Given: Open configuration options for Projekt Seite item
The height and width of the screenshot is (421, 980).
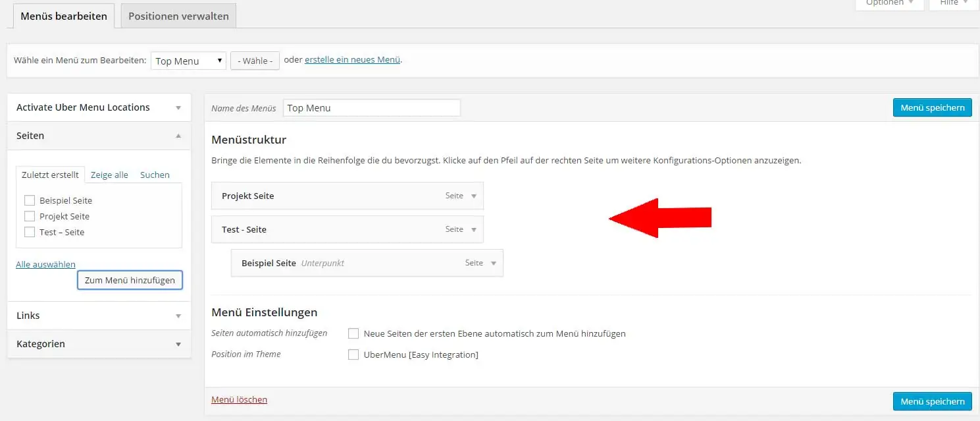Looking at the screenshot, I should [473, 195].
